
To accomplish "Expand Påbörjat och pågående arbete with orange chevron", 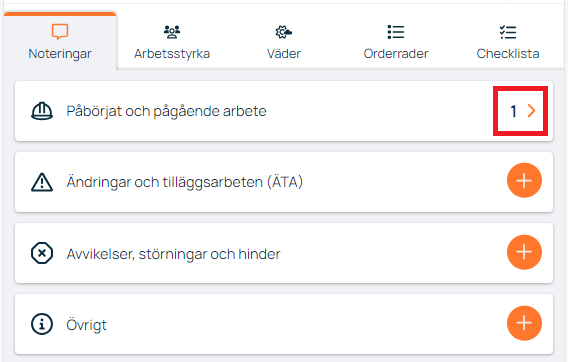I will pos(531,111).
